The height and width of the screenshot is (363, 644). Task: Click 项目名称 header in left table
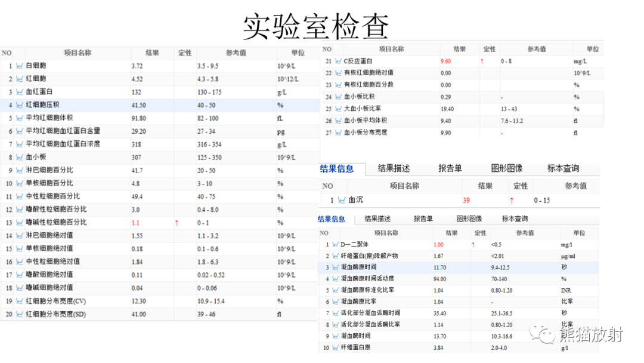point(78,53)
